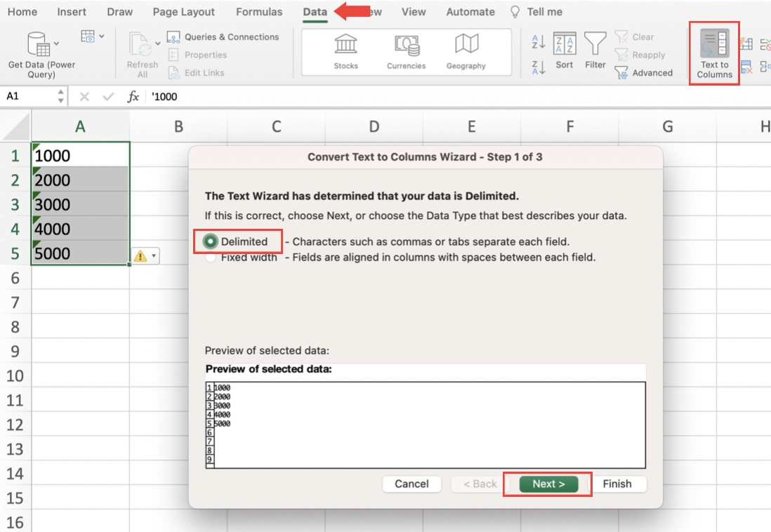Cancel the Text to Columns wizard
This screenshot has height=532, width=771.
point(411,484)
